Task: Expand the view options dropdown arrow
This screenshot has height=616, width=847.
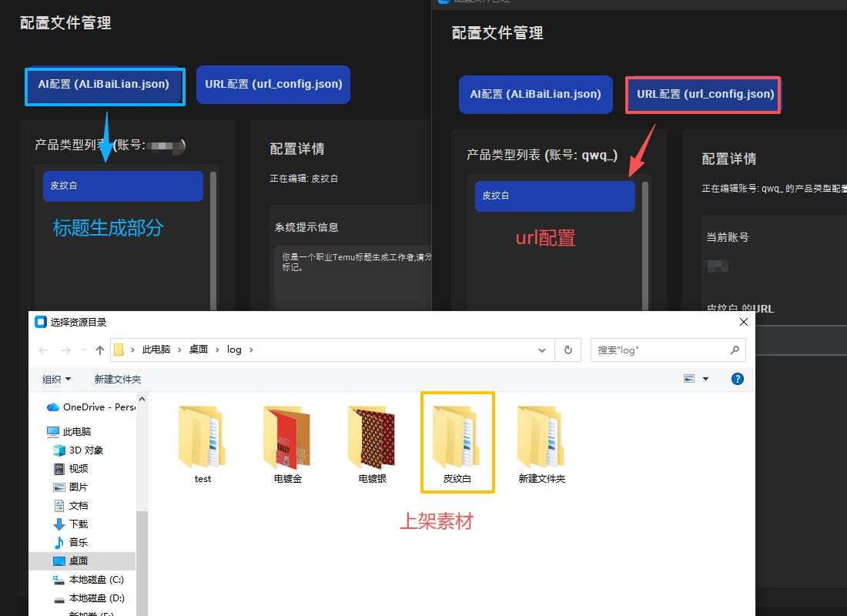Action: [705, 379]
